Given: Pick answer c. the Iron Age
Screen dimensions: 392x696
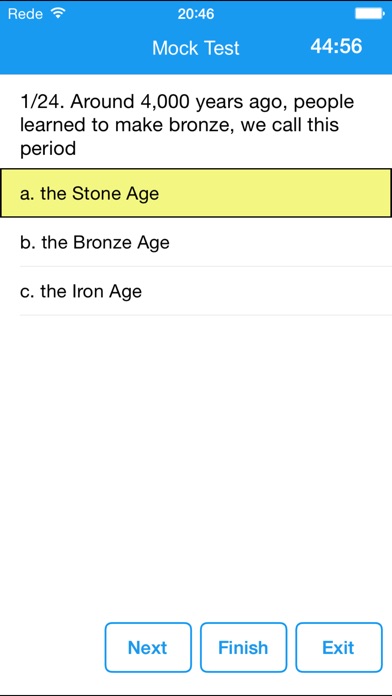Looking at the screenshot, I should pyautogui.click(x=196, y=291).
